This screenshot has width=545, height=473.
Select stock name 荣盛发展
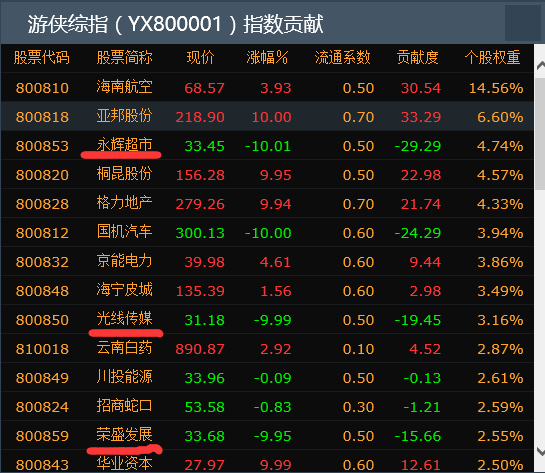tap(124, 434)
